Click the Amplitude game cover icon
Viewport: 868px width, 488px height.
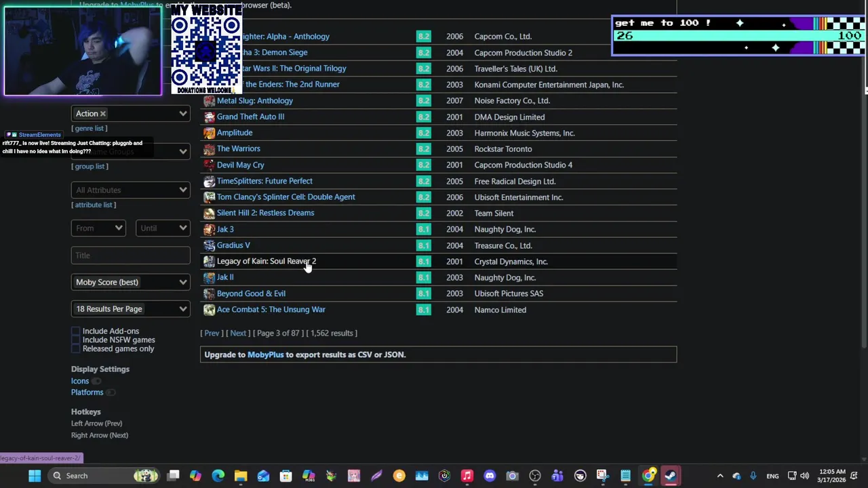pyautogui.click(x=209, y=133)
